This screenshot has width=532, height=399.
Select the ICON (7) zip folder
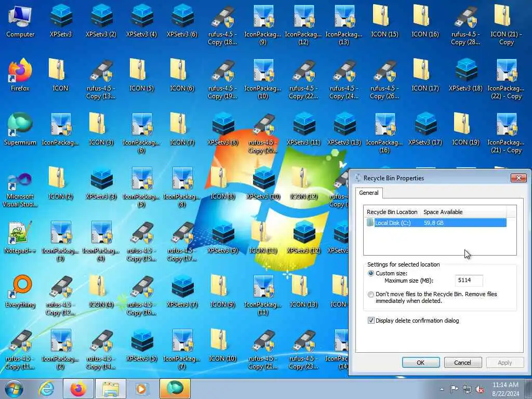click(182, 129)
